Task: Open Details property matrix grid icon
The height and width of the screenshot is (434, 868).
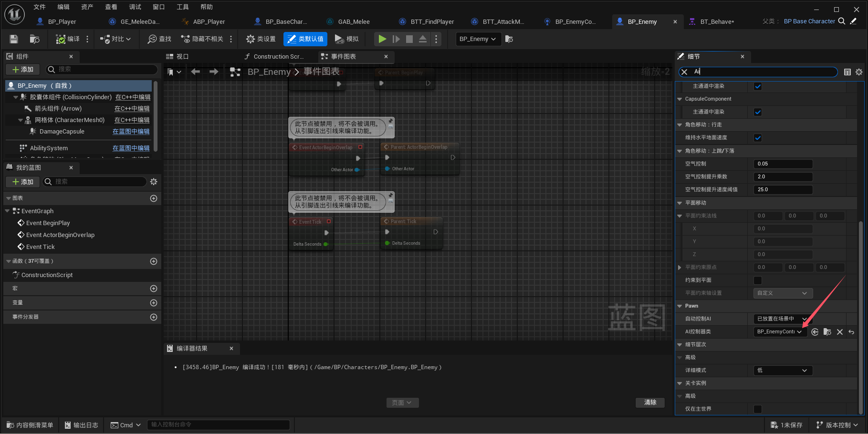Action: 847,72
